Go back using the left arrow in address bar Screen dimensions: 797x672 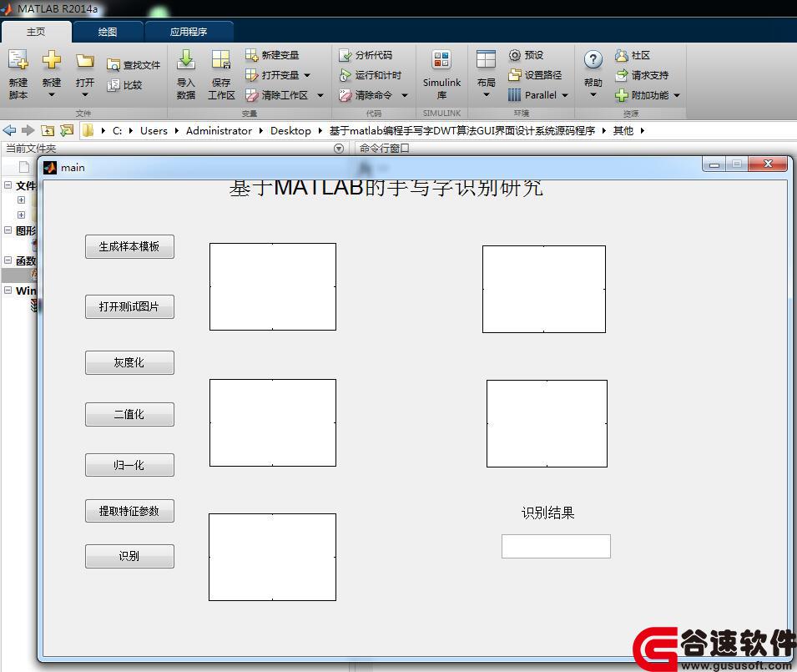(10, 130)
